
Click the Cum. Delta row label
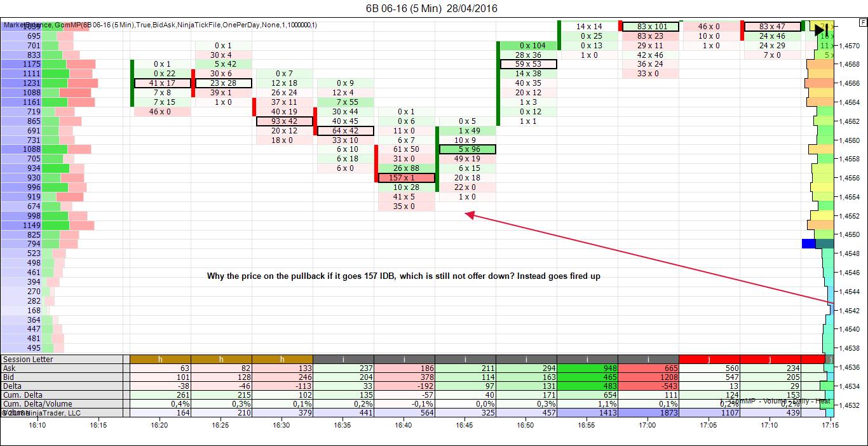[x=62, y=395]
